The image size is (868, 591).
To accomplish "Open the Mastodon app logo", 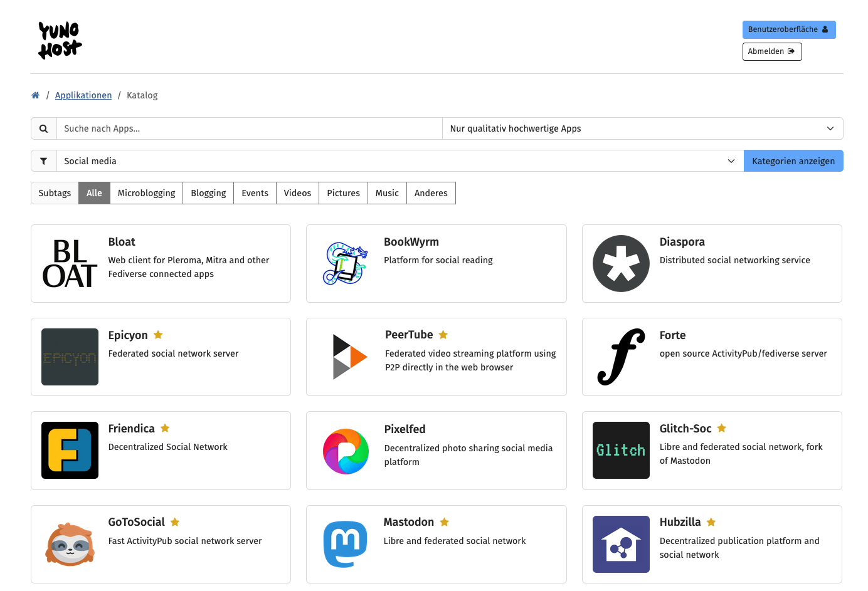I will 345,544.
